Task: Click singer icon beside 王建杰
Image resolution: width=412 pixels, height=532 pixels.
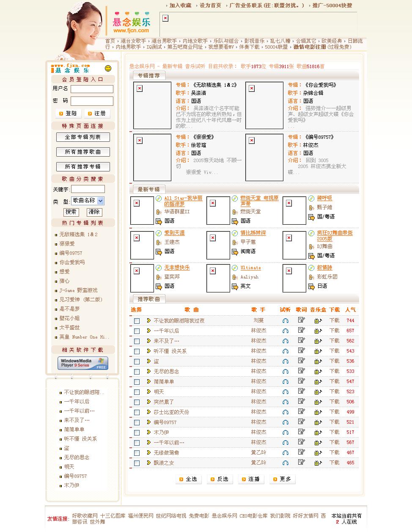Action: click(x=159, y=243)
